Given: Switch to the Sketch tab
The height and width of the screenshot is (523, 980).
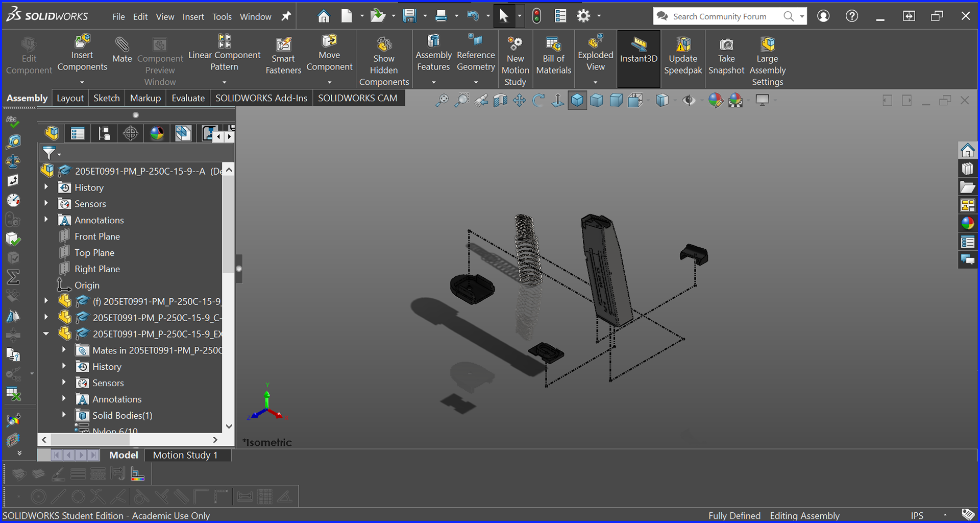Looking at the screenshot, I should click(107, 98).
